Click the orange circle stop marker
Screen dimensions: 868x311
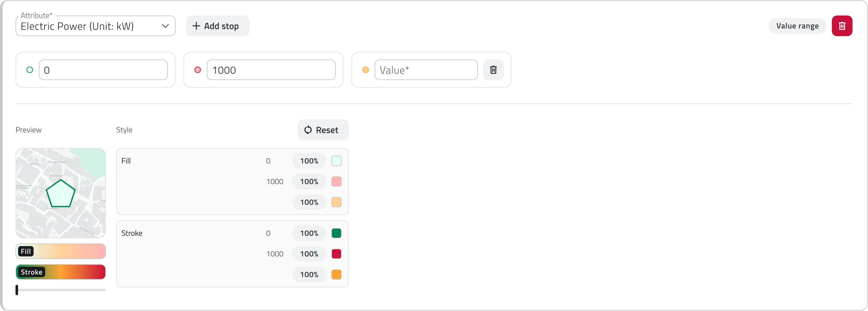pos(365,70)
